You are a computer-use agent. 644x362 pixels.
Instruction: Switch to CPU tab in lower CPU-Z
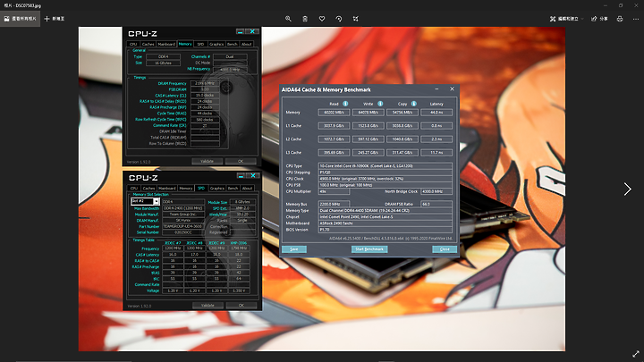(x=134, y=188)
